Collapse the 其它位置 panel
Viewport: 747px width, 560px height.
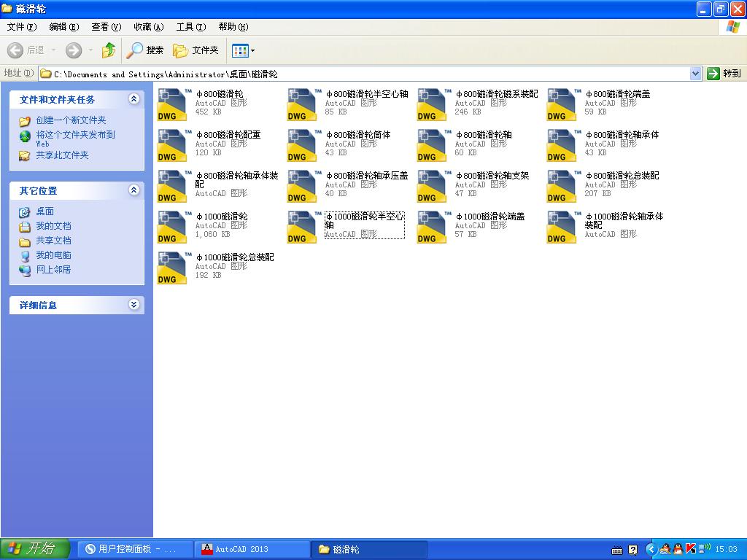coord(133,190)
